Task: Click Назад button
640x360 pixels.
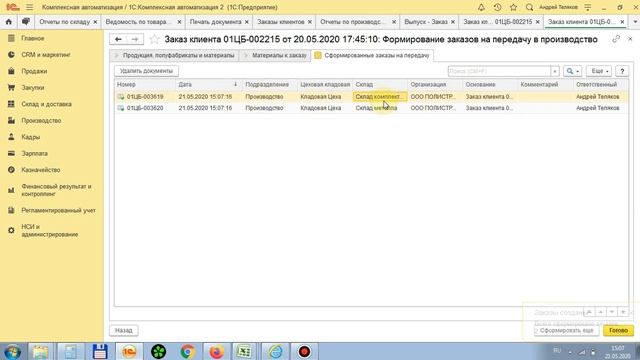Action: pos(124,330)
